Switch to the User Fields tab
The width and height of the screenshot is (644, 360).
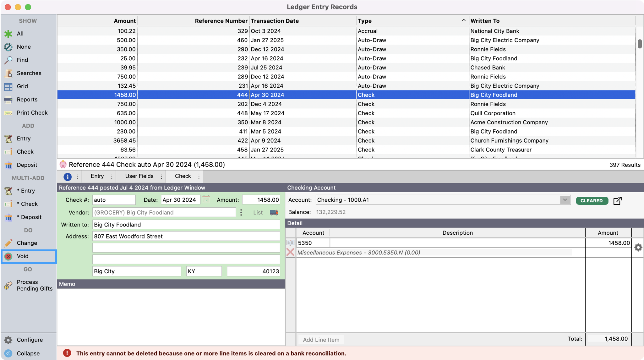(139, 176)
